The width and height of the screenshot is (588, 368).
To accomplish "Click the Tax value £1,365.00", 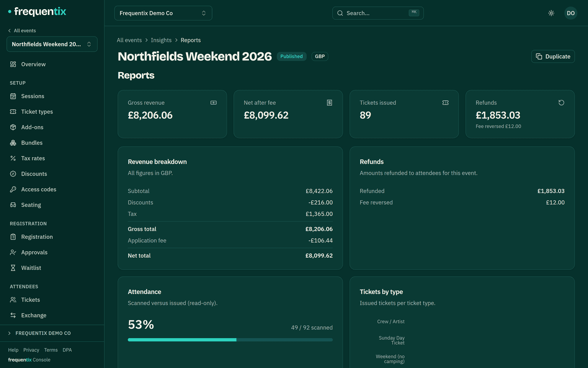I will click(x=319, y=214).
